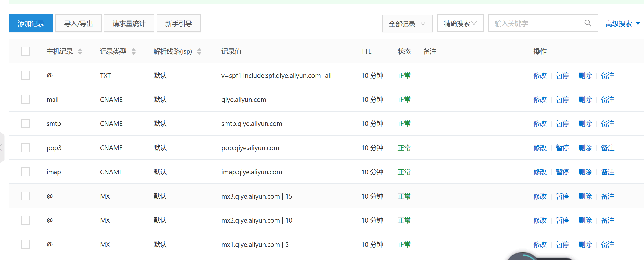Click 修改 for the mx2 record
This screenshot has height=260, width=644.
point(540,220)
